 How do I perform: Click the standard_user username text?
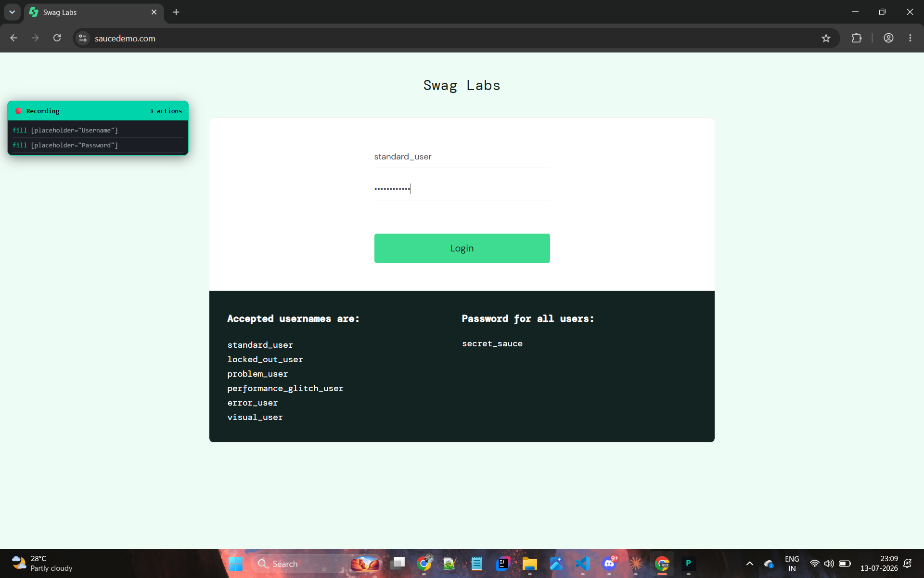coord(260,345)
